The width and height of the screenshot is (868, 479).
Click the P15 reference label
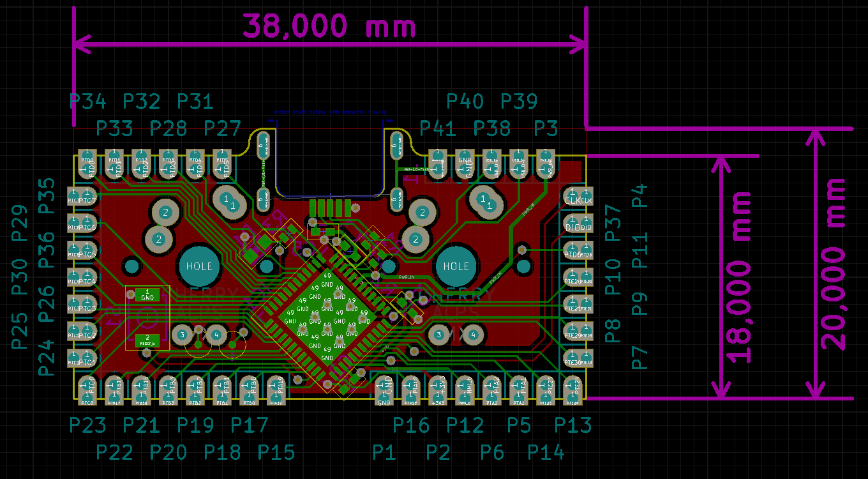pos(276,452)
